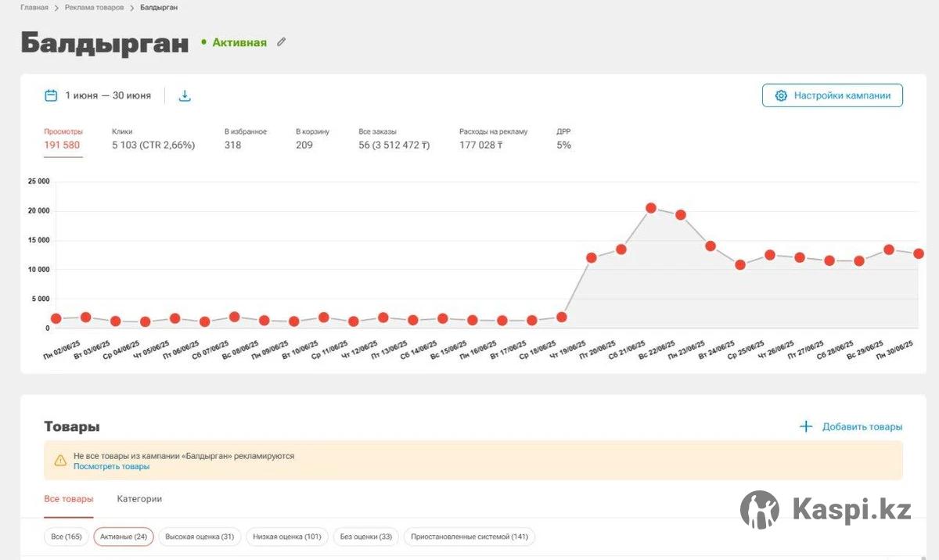Click the Настройки кампании button
939x560 pixels.
click(x=833, y=95)
